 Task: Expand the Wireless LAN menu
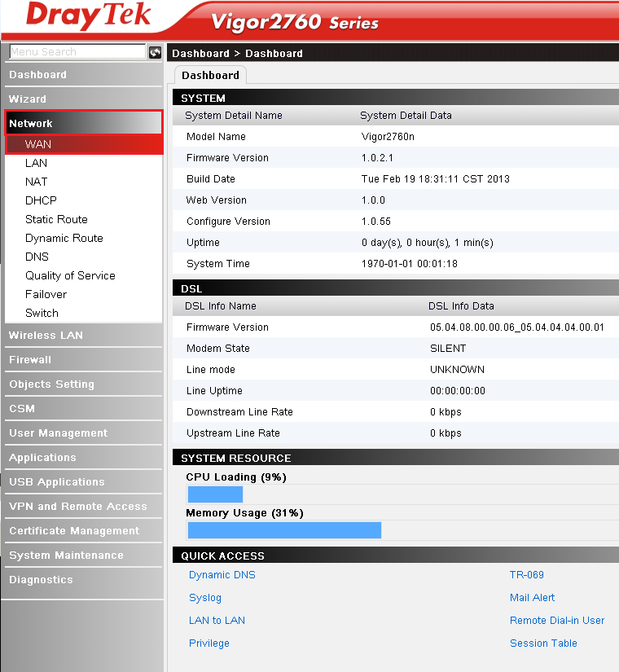46,335
